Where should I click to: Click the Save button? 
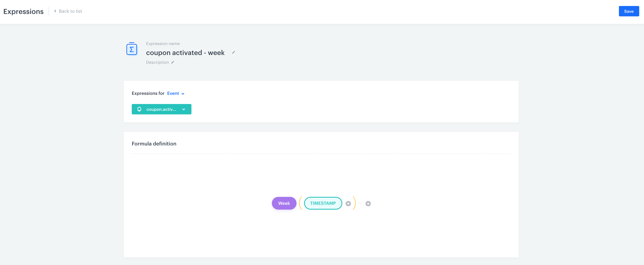click(629, 11)
